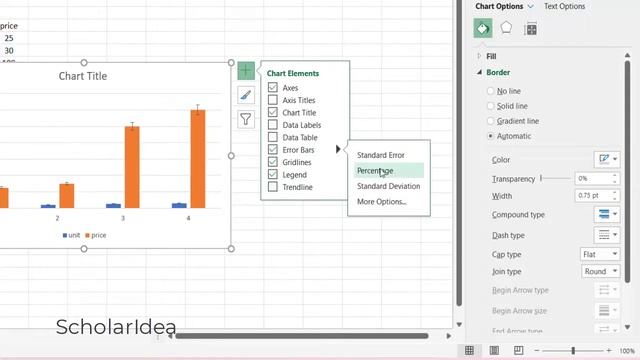Open the Join type Round dropdown
This screenshot has height=360, width=640.
click(600, 271)
